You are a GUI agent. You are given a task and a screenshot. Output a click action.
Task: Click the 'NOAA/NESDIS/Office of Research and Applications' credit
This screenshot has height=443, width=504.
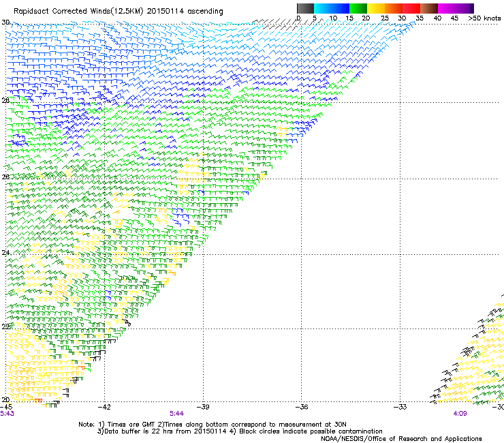[x=401, y=439]
